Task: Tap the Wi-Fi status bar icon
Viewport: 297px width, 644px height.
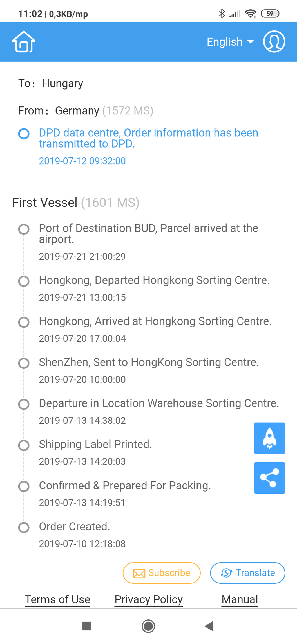Action: click(x=250, y=14)
